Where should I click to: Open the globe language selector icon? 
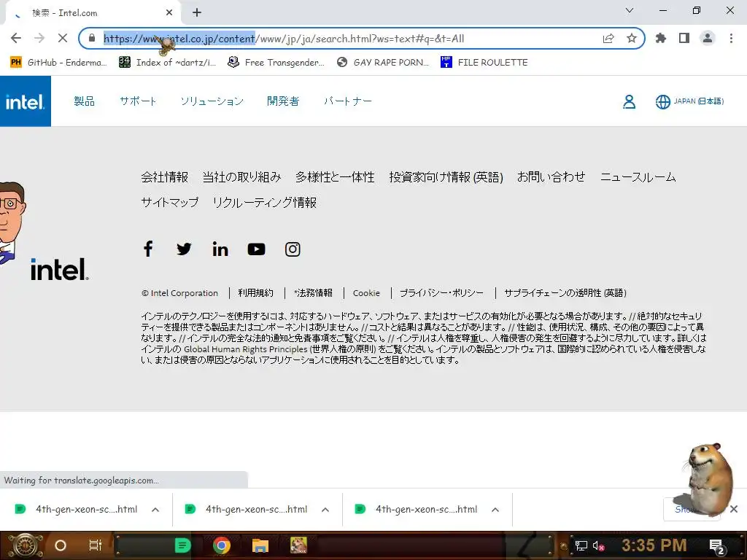click(x=662, y=101)
